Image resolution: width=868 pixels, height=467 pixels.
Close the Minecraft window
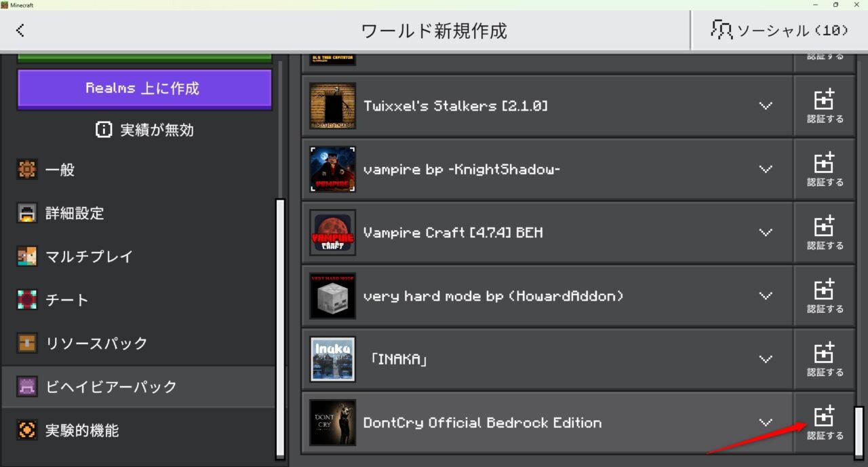[x=856, y=5]
